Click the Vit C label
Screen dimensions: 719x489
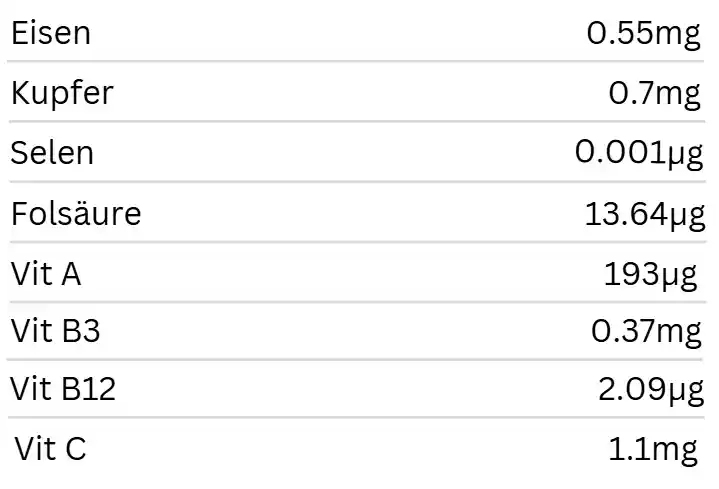point(51,449)
